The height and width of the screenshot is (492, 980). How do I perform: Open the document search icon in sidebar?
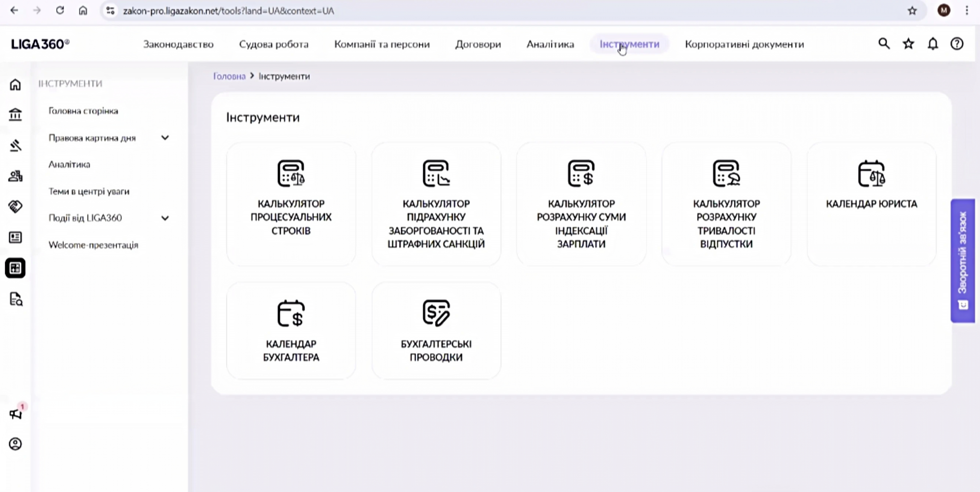click(x=16, y=299)
